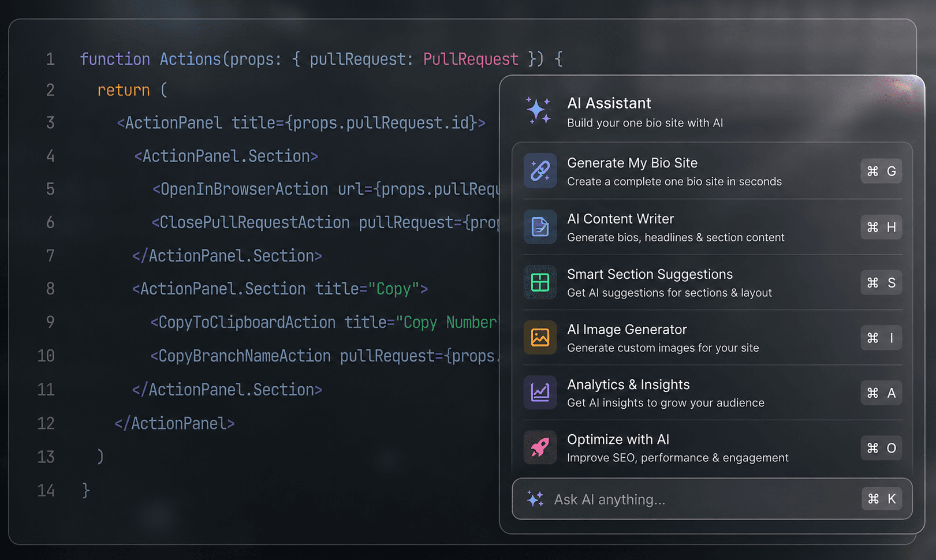Screen dimensions: 936x560
Task: Click the PullRequest type in line 1
Action: point(471,59)
